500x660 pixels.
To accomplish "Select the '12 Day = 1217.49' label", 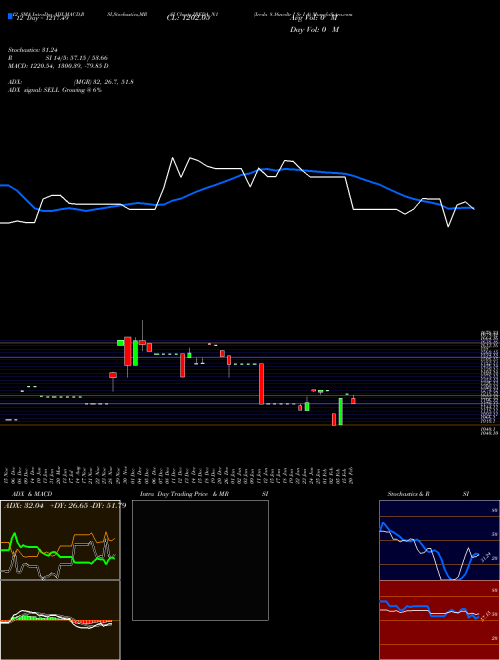I will pos(42,18).
